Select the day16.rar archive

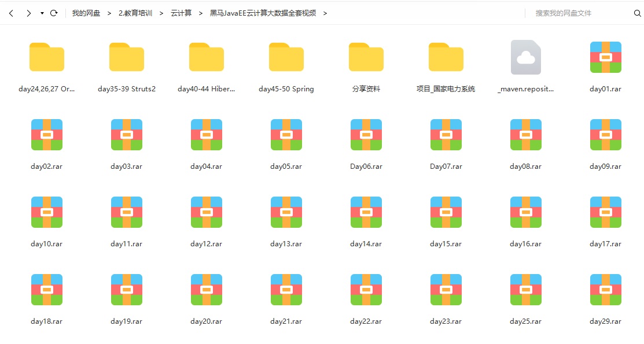tap(526, 212)
